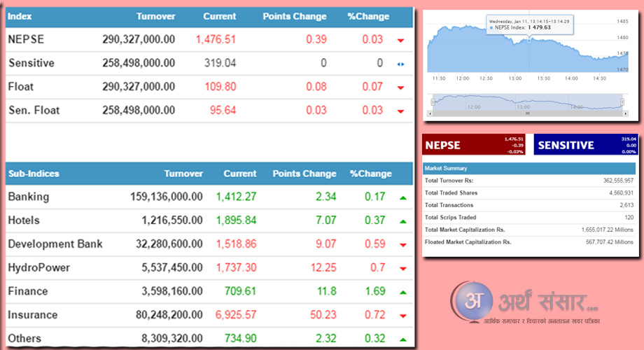644x350 pixels.
Task: Click Insurance current value 6,925.57
Action: pos(236,315)
